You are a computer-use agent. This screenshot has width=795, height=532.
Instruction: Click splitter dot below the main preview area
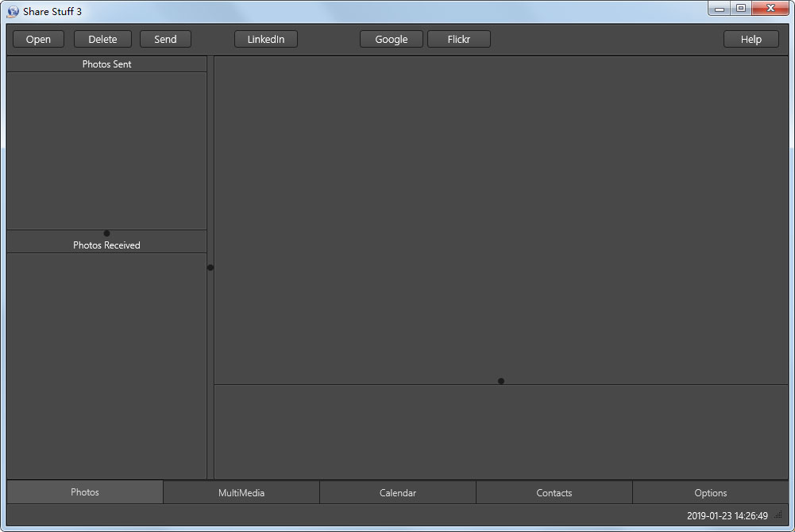(x=501, y=381)
